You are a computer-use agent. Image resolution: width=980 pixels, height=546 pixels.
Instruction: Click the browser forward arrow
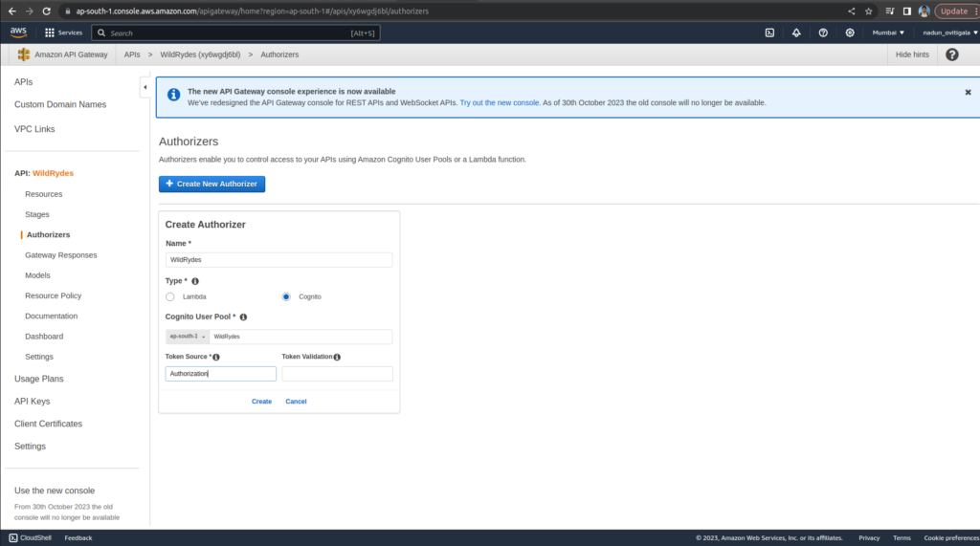coord(30,11)
